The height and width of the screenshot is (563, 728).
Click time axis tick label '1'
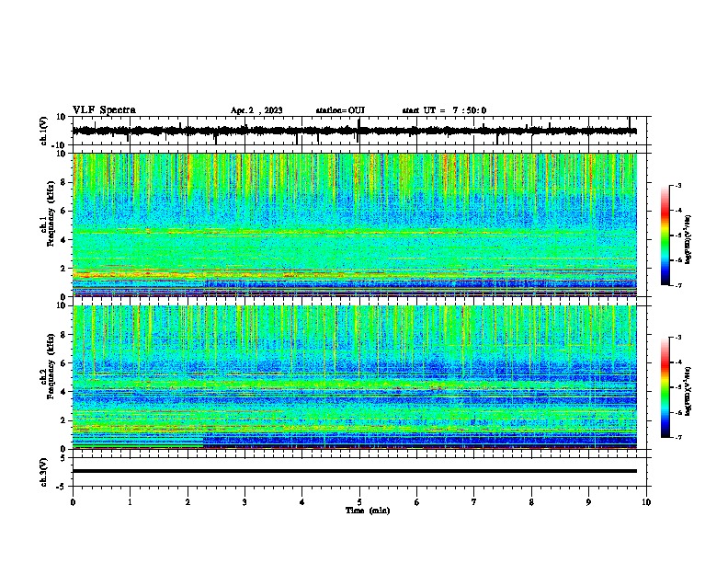coord(130,502)
